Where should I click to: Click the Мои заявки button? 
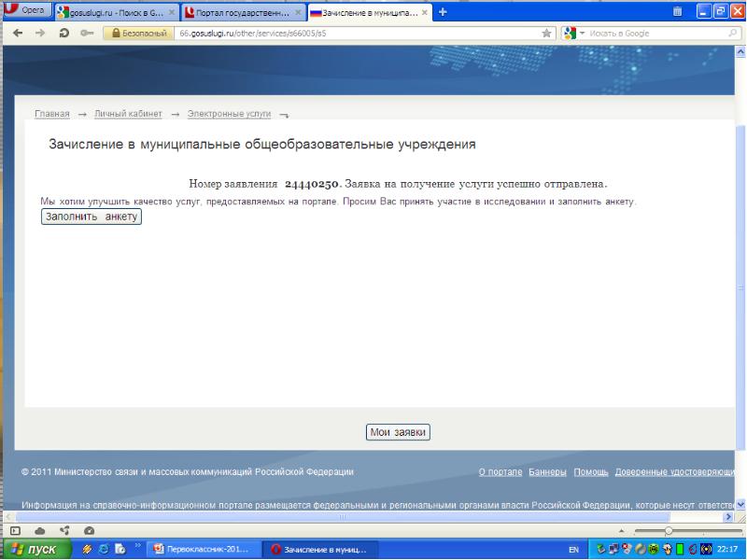click(398, 432)
